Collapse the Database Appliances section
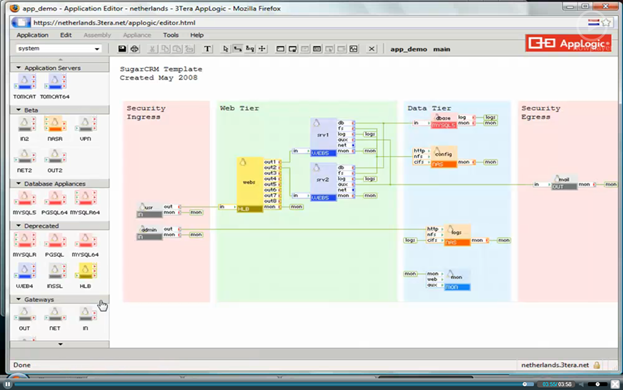 click(19, 183)
